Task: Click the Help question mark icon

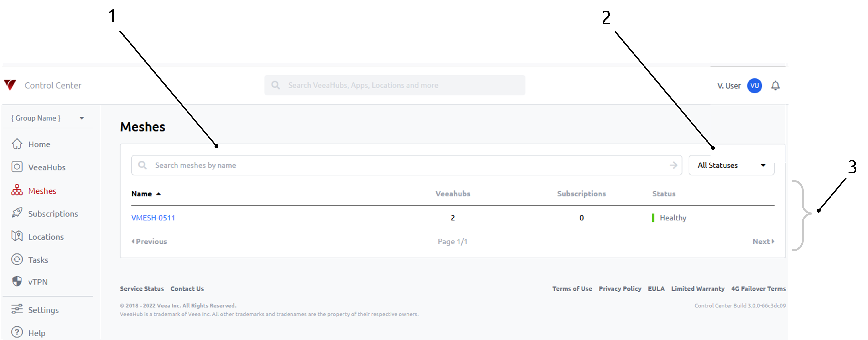Action: [17, 332]
